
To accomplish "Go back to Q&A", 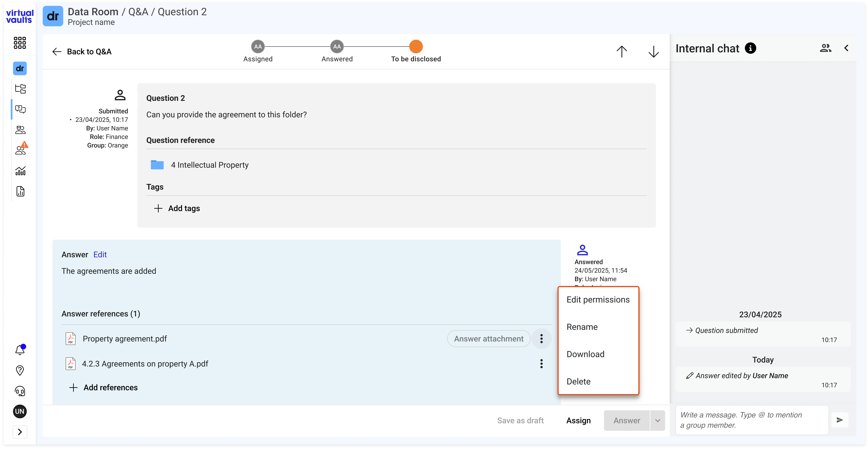I will pos(82,51).
